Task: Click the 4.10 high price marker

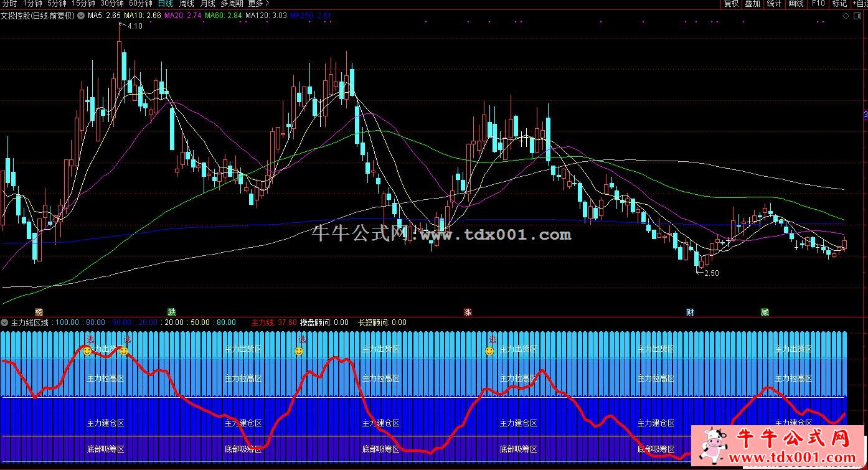Action: coord(134,26)
